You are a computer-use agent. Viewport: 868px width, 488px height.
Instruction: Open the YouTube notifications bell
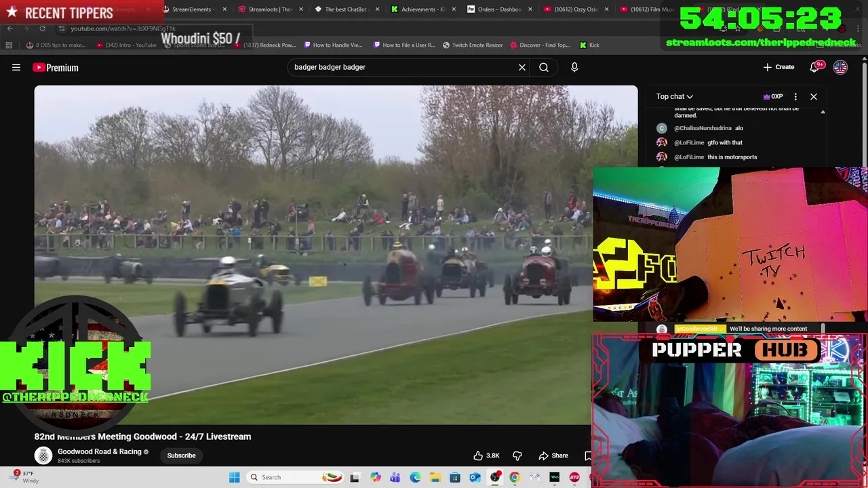pos(815,67)
